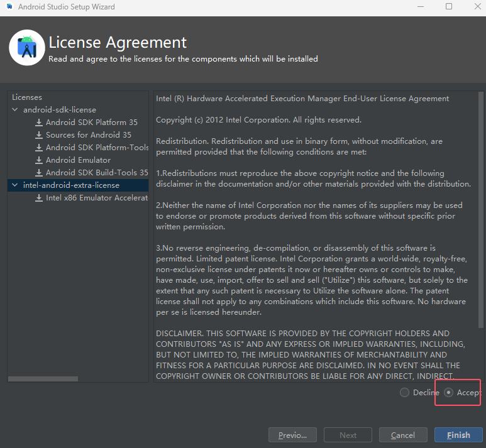Click the Licenses tree horizontal scrollbar
This screenshot has height=448, width=486.
click(x=43, y=379)
